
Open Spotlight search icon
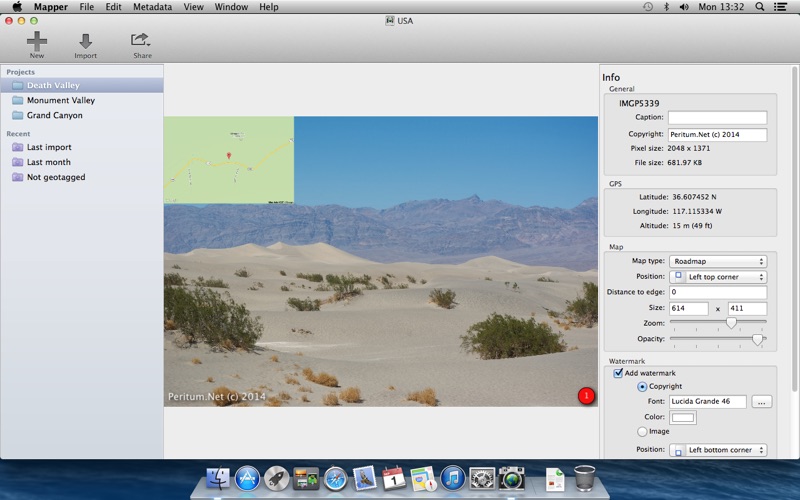point(760,7)
